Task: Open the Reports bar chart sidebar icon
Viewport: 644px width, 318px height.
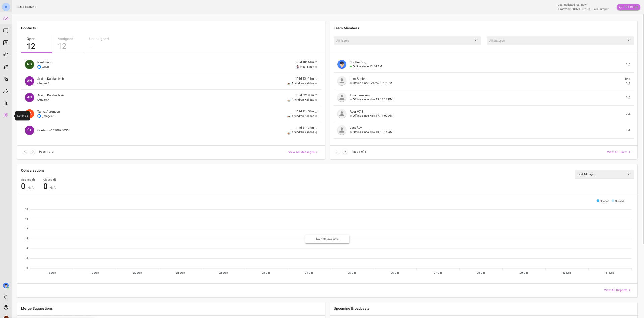Action: tap(6, 103)
